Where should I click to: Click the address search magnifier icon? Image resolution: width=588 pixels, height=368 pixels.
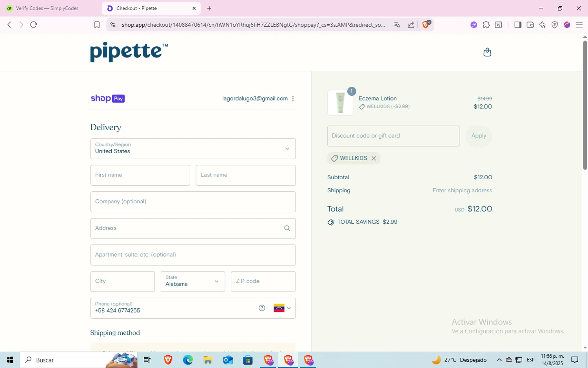click(287, 228)
